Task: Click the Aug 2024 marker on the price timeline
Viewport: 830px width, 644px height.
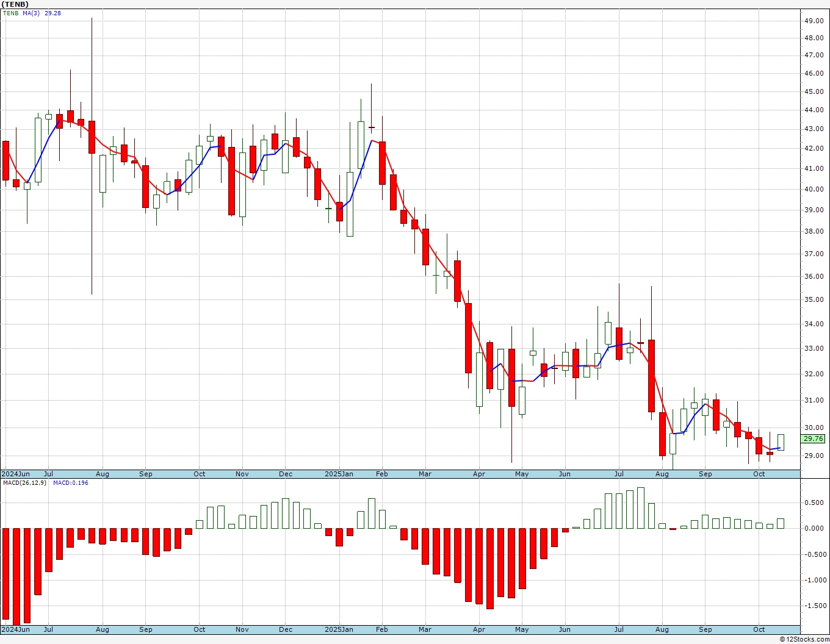Action: click(102, 474)
